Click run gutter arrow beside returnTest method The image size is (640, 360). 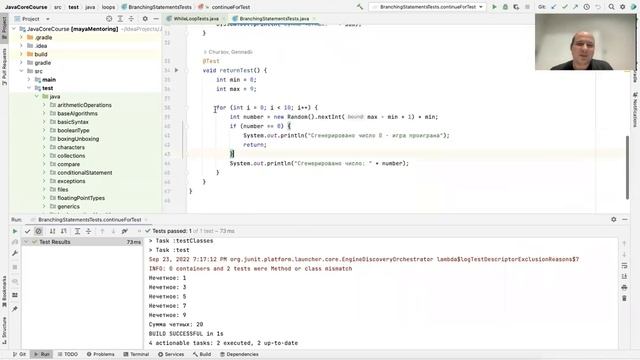[177, 70]
